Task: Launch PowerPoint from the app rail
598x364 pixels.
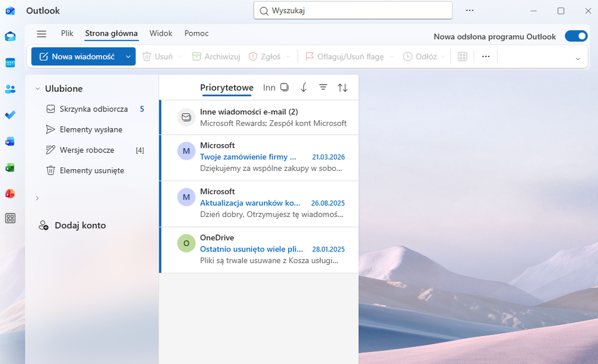Action: coord(11,194)
